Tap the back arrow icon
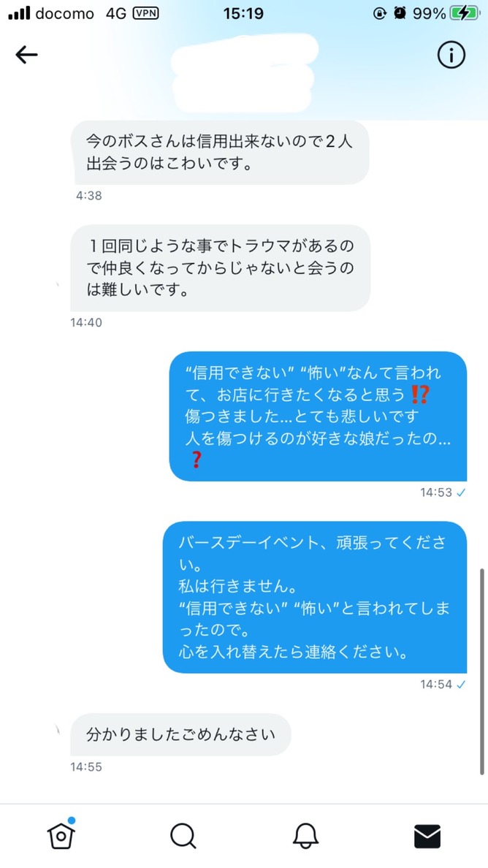Screen dimensions: 488x868 pyautogui.click(x=26, y=54)
